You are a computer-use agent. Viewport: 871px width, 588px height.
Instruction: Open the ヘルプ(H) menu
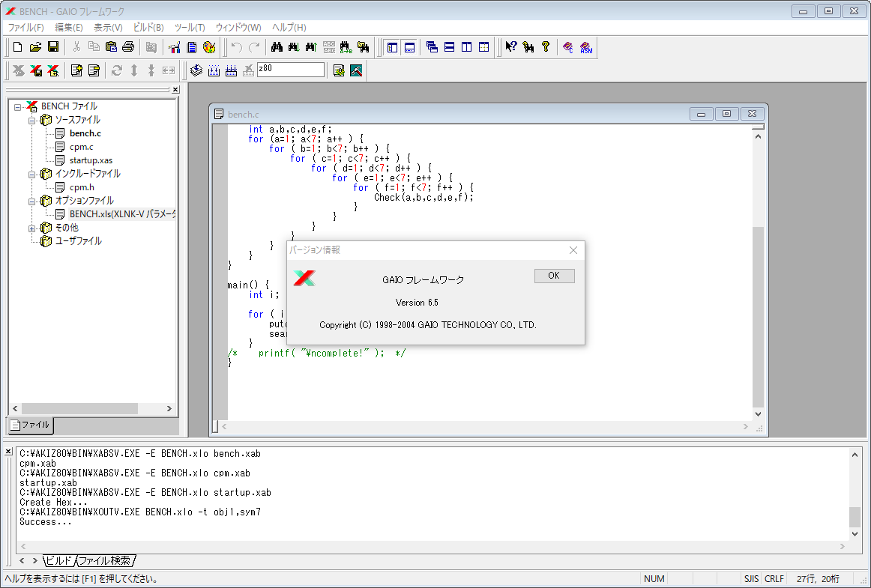coord(289,27)
